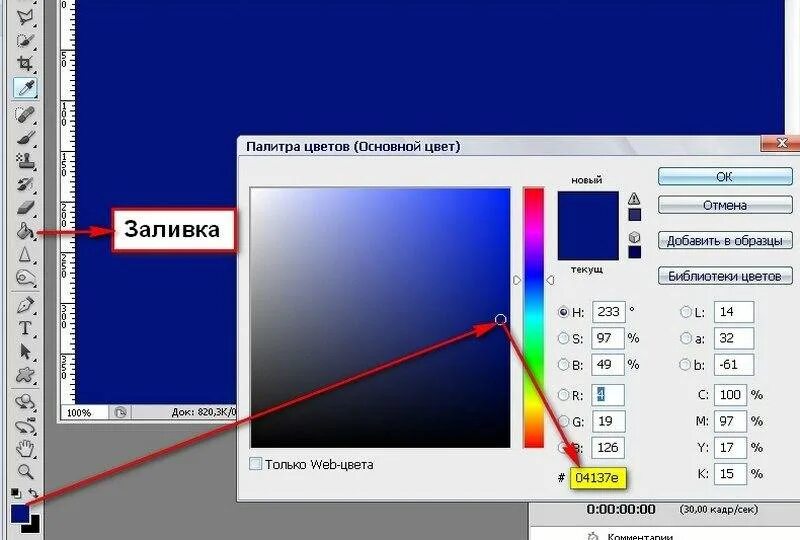Viewport: 800px width, 540px height.
Task: Select the 3D Rotate tool
Action: [x=24, y=402]
